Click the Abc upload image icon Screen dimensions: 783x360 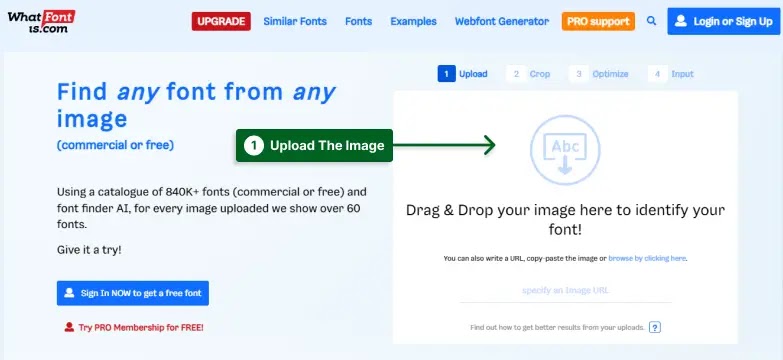pos(565,150)
